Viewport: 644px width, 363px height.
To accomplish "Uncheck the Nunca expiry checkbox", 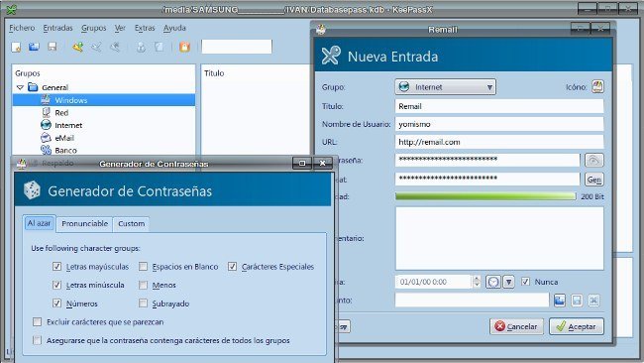I will click(525, 282).
